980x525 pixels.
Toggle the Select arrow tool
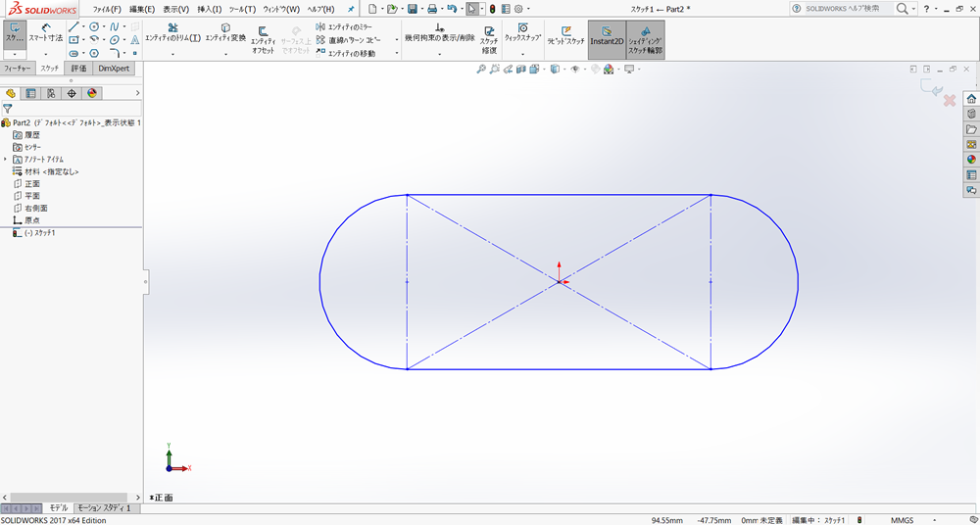pyautogui.click(x=472, y=9)
